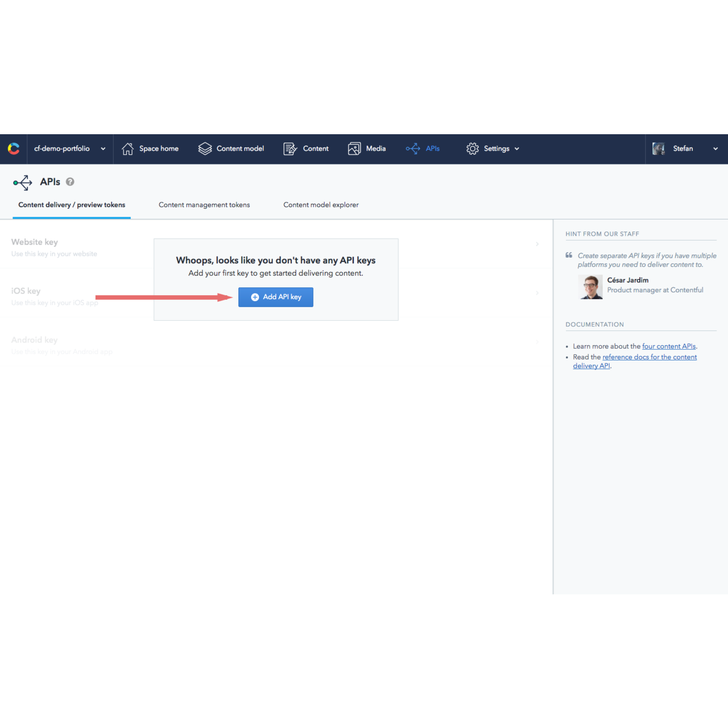Screen dimensions: 728x728
Task: Switch to Content management tokens tab
Action: 204,205
